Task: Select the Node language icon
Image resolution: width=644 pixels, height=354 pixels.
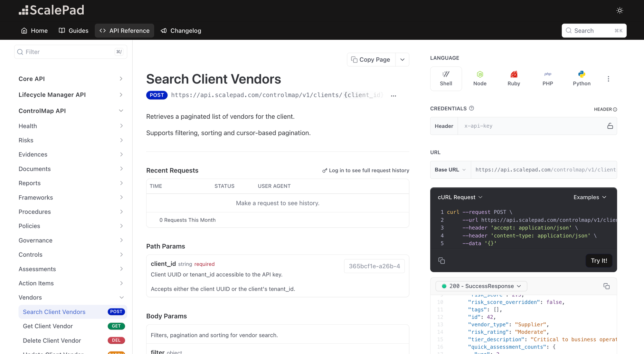Action: (x=480, y=79)
